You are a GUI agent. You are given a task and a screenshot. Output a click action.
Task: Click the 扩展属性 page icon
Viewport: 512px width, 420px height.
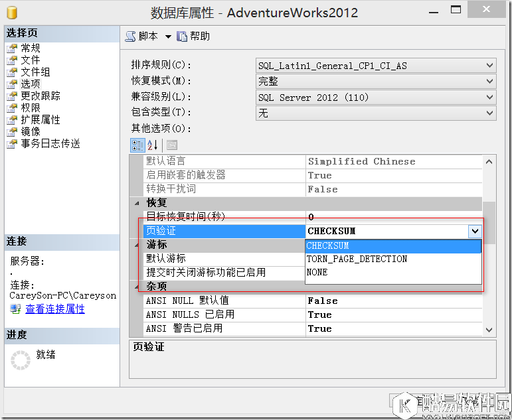click(x=12, y=120)
